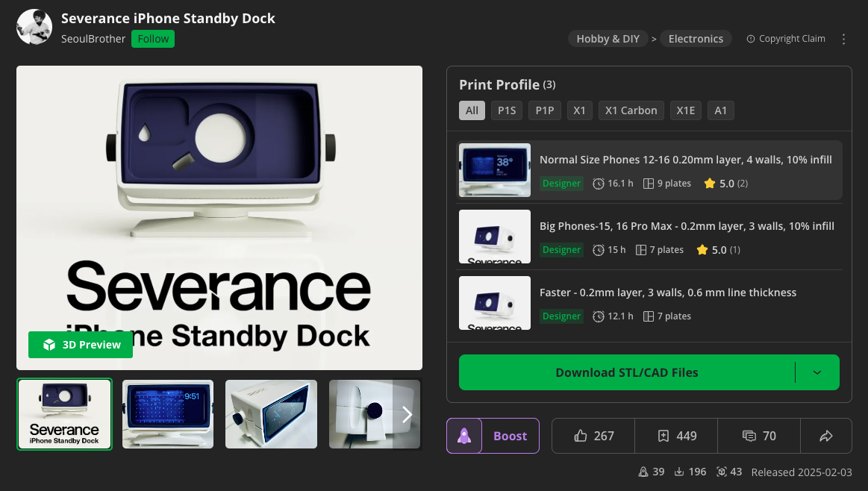The height and width of the screenshot is (491, 868).
Task: View the second thumbnail showing the clock display
Action: coord(168,414)
